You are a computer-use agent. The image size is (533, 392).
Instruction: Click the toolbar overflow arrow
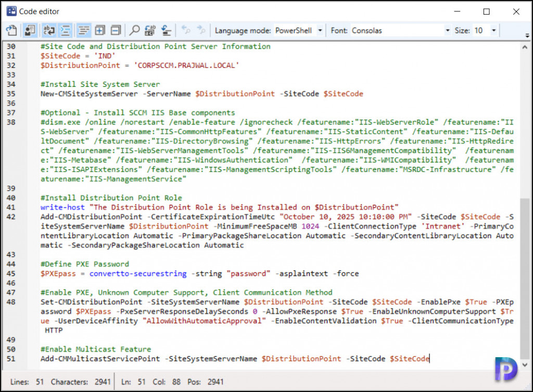527,35
